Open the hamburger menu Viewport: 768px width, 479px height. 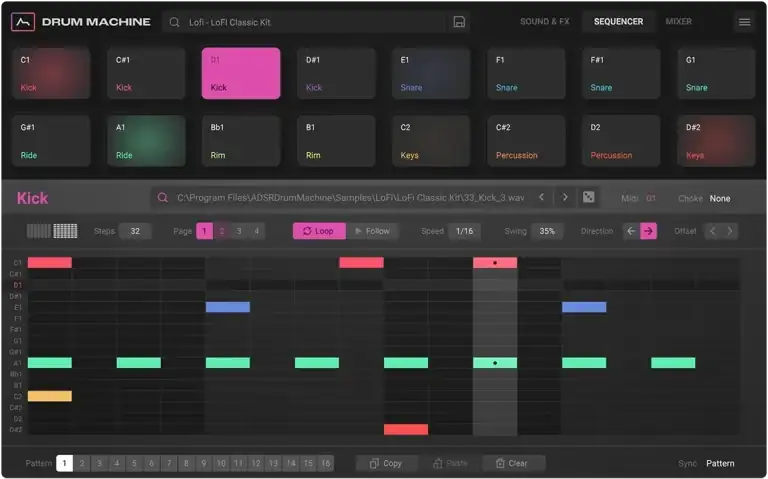744,22
